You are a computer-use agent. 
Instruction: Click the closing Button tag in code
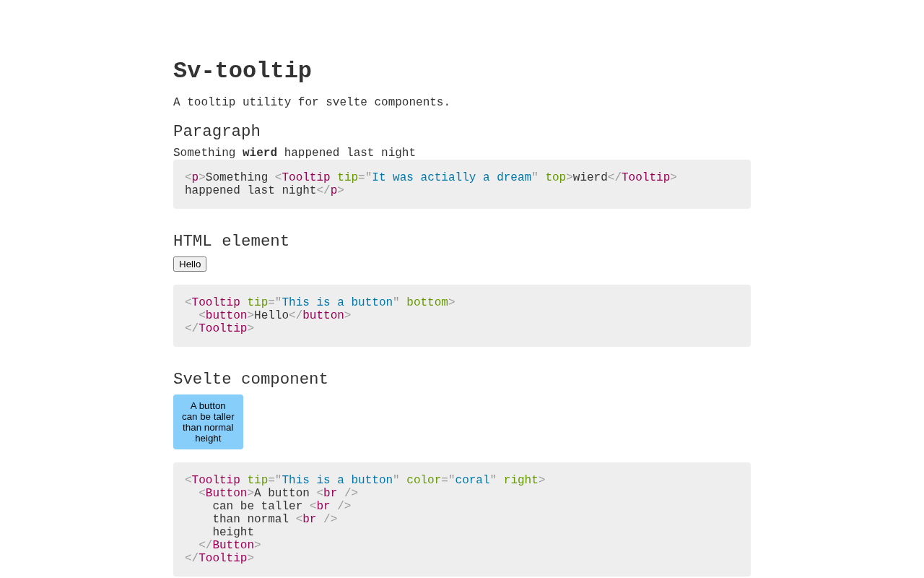tap(230, 545)
